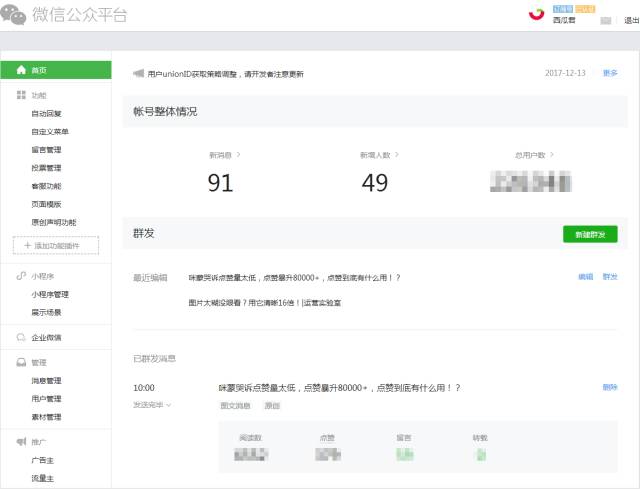Viewport: 640px width, 489px height.
Task: Click the 小程序 link icon in sidebar
Action: (21, 276)
